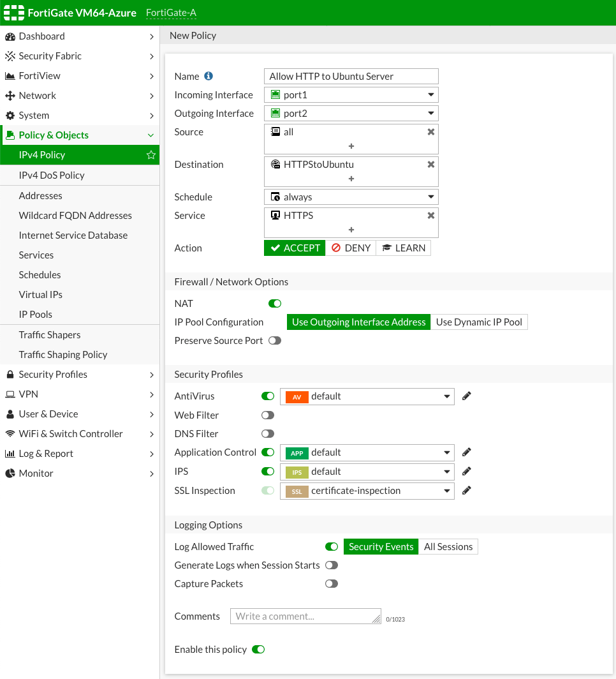The height and width of the screenshot is (679, 616).
Task: Open Incoming Interface port1 dropdown
Action: (351, 95)
